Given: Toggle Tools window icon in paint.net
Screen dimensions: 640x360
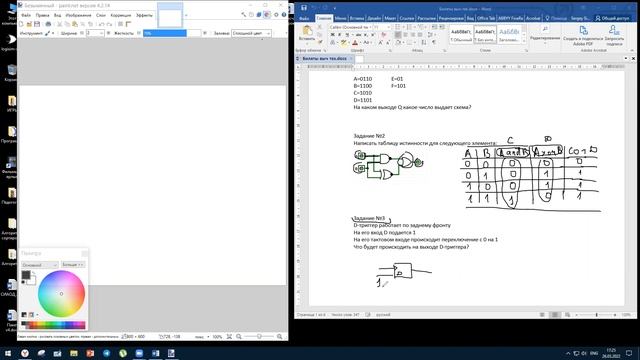Looking at the screenshot, I should click(x=244, y=15).
